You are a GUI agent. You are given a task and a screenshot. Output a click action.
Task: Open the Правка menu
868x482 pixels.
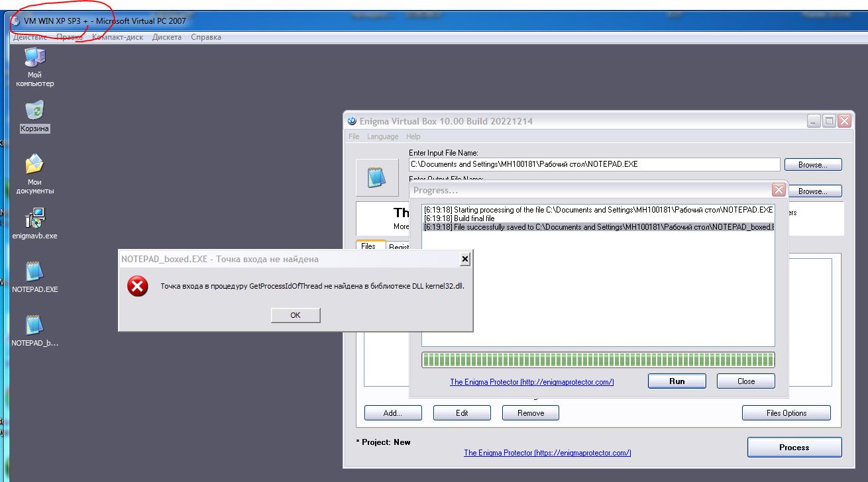click(70, 37)
